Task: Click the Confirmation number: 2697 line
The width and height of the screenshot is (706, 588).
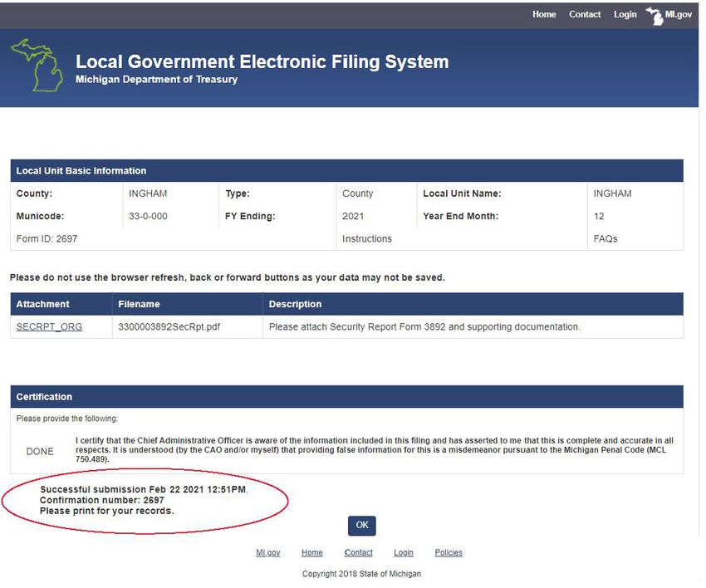Action: [102, 500]
